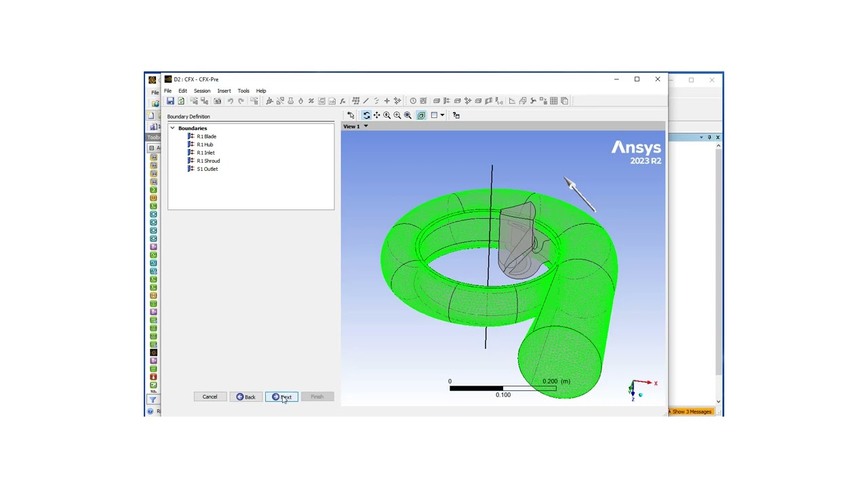Click the Next button

[x=281, y=397]
